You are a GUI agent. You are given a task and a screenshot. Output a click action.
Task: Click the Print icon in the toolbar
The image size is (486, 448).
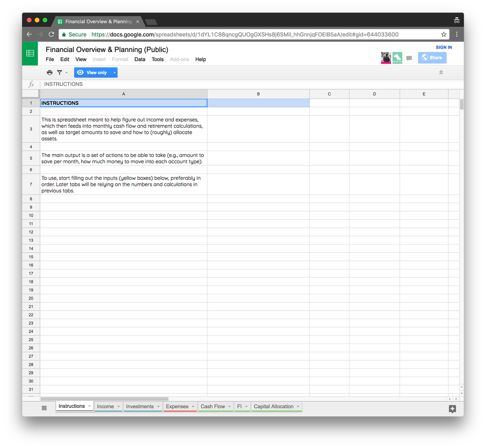pyautogui.click(x=49, y=72)
